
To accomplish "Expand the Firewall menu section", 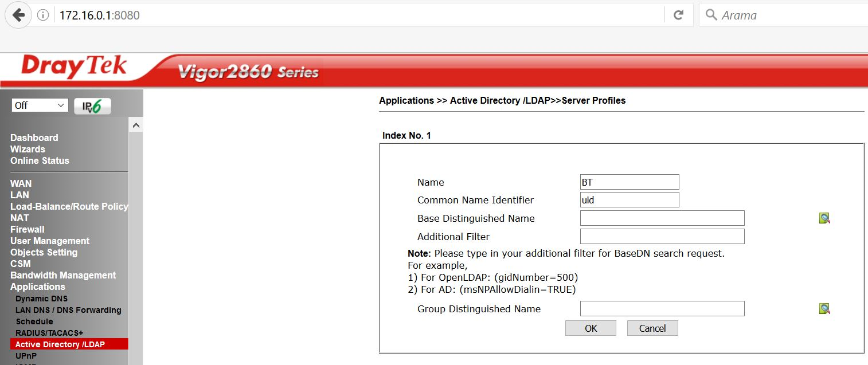I will pyautogui.click(x=28, y=229).
